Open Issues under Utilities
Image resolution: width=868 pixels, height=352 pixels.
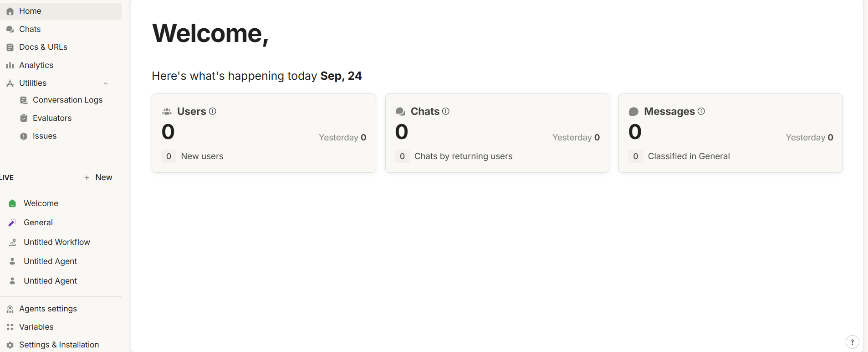[45, 136]
